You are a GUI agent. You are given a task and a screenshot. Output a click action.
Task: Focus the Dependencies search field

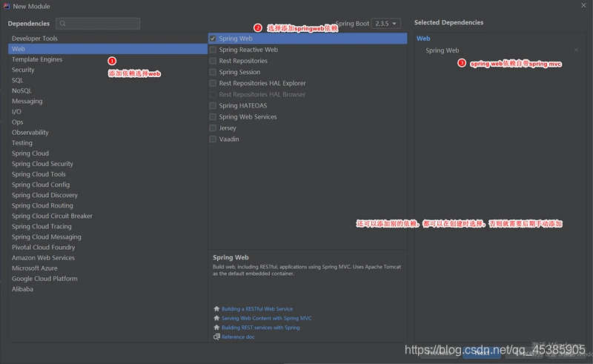(98, 24)
